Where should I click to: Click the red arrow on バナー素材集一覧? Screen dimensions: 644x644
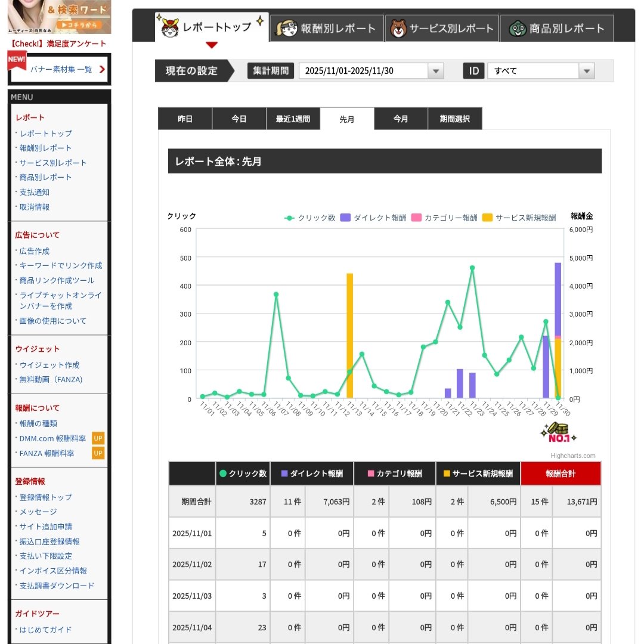(102, 69)
